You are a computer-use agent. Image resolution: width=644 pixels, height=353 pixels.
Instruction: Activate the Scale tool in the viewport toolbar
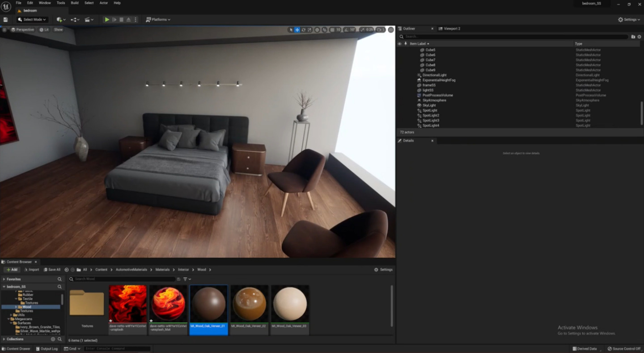click(x=309, y=29)
